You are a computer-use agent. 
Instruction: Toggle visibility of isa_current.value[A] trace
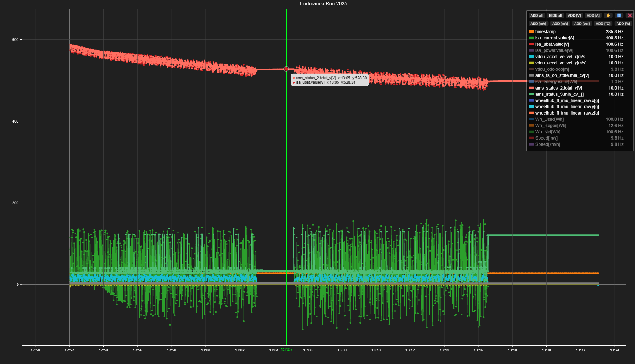(x=555, y=38)
